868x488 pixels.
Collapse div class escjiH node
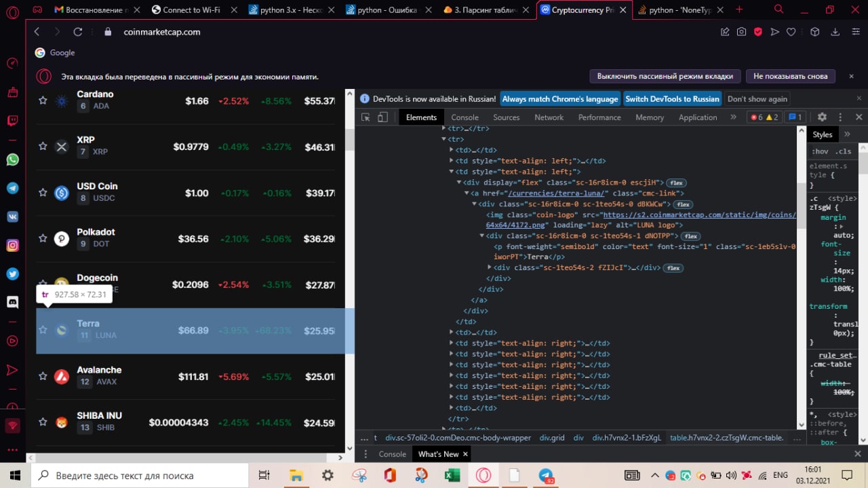[459, 183]
